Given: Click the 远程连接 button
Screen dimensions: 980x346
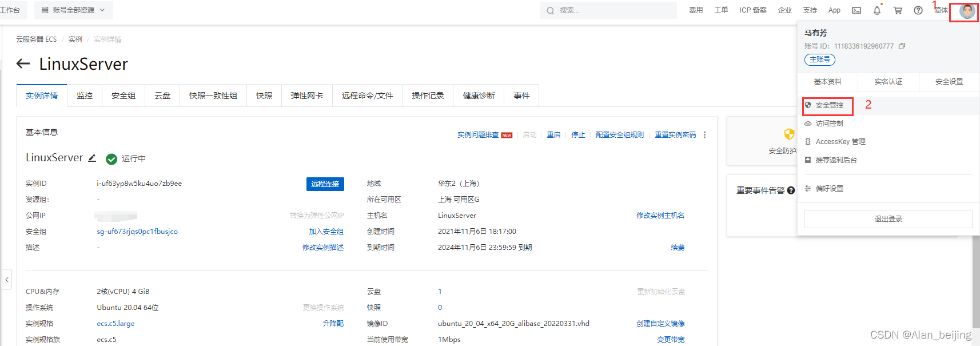Looking at the screenshot, I should point(325,184).
